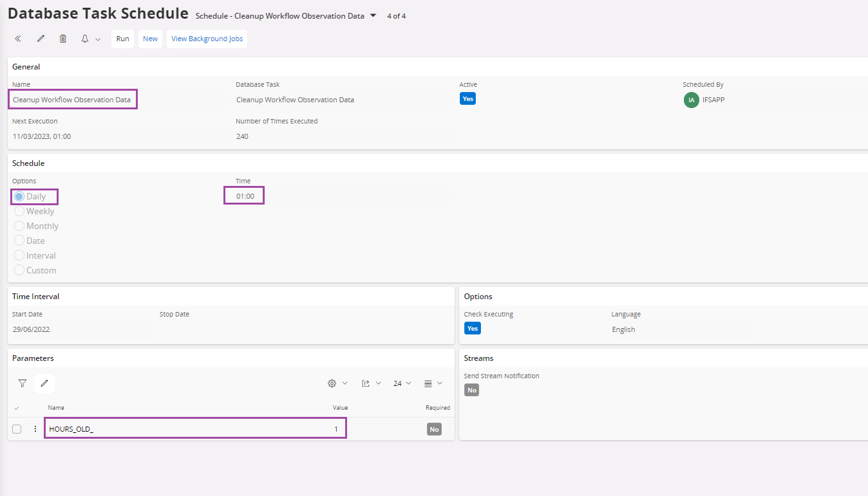
Task: Tick the HOURS_OLD_ row checkbox
Action: (x=17, y=429)
